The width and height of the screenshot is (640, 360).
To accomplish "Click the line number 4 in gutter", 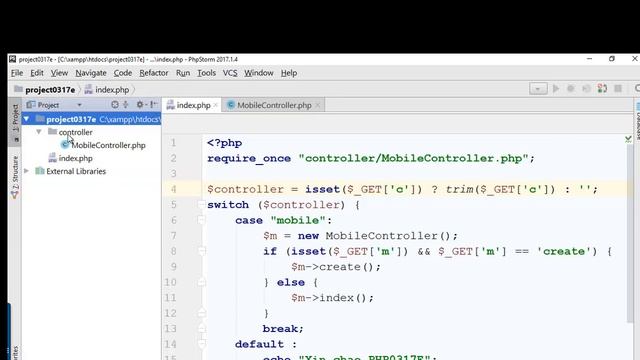I will pos(173,189).
